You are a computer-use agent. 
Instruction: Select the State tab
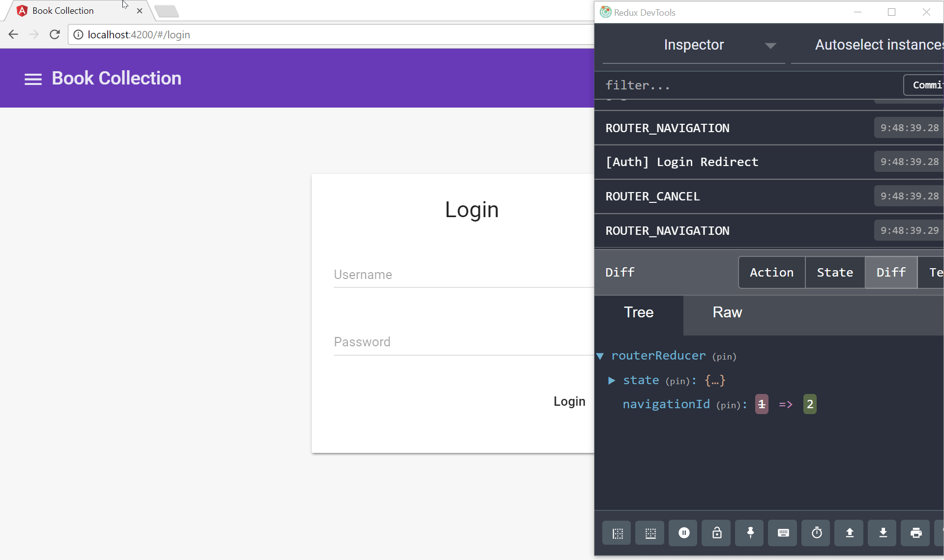point(834,272)
